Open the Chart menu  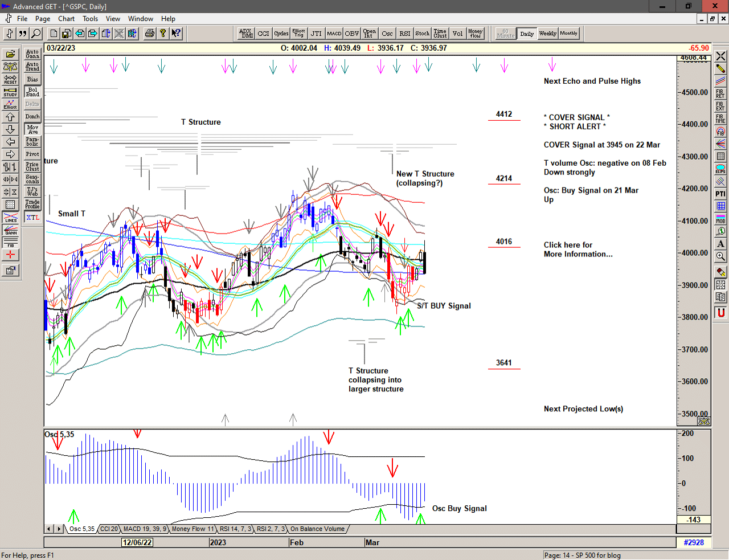point(66,19)
